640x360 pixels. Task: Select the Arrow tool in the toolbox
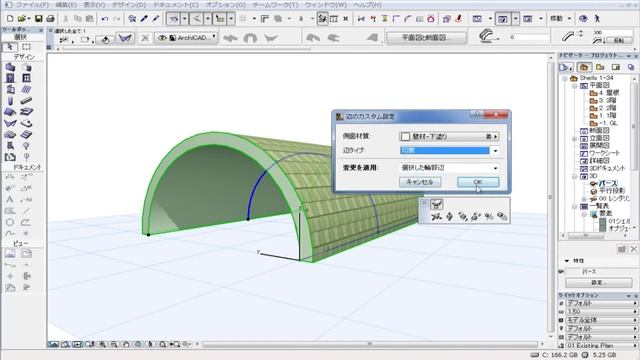(x=10, y=47)
